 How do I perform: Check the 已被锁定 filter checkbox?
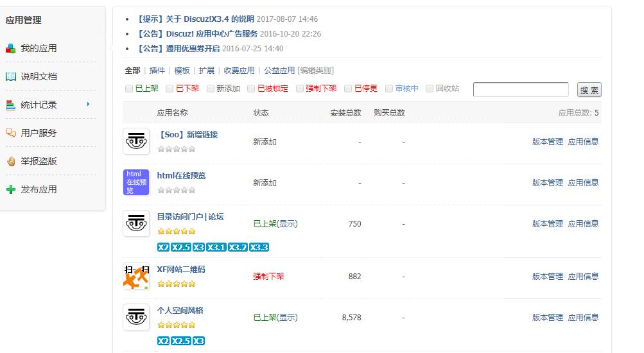tap(251, 89)
